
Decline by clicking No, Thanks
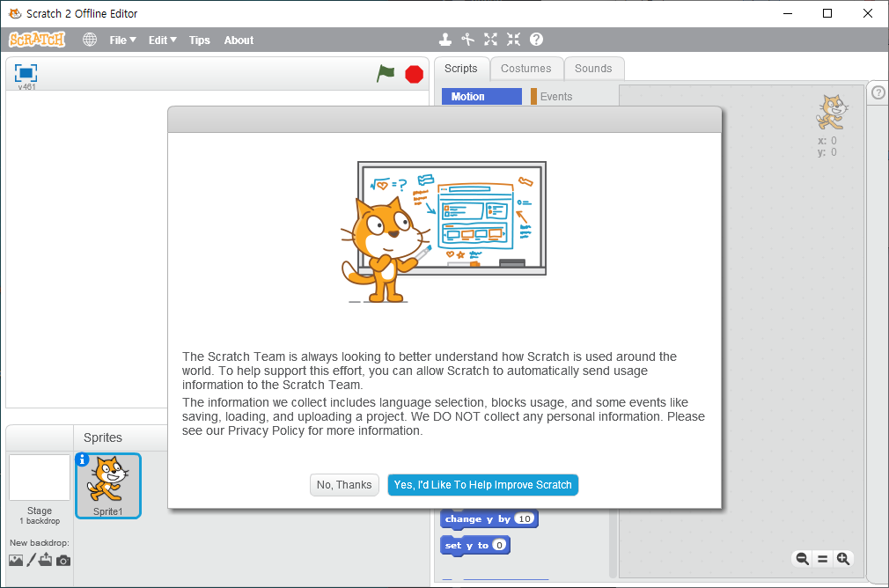point(344,485)
